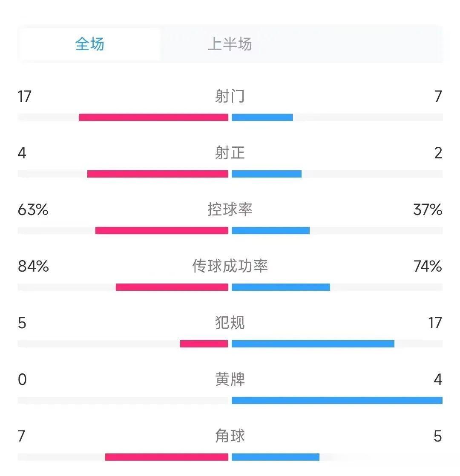Click the full blue 黄牌 bar
460x476 pixels.
tap(337, 400)
